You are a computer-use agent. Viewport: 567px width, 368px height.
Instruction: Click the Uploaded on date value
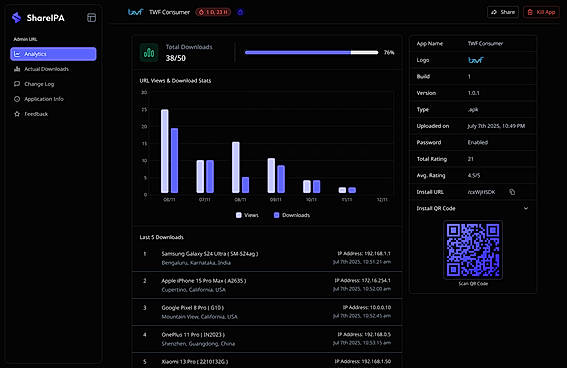point(496,126)
